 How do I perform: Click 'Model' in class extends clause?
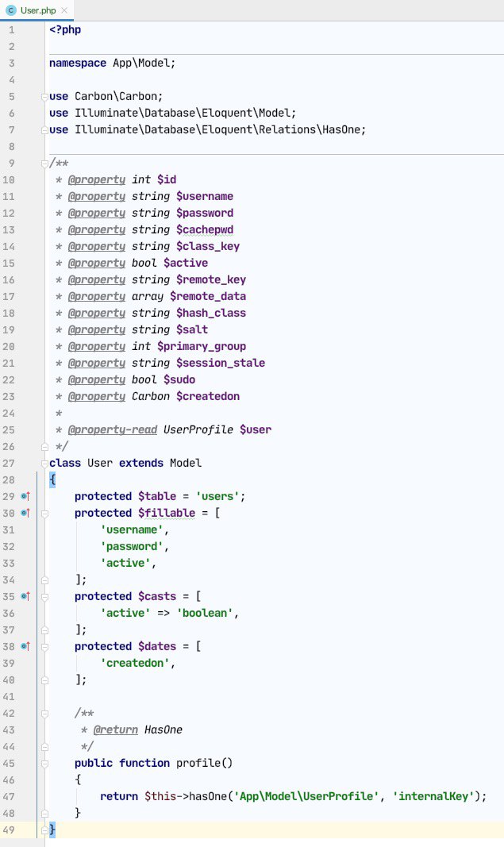[x=186, y=463]
